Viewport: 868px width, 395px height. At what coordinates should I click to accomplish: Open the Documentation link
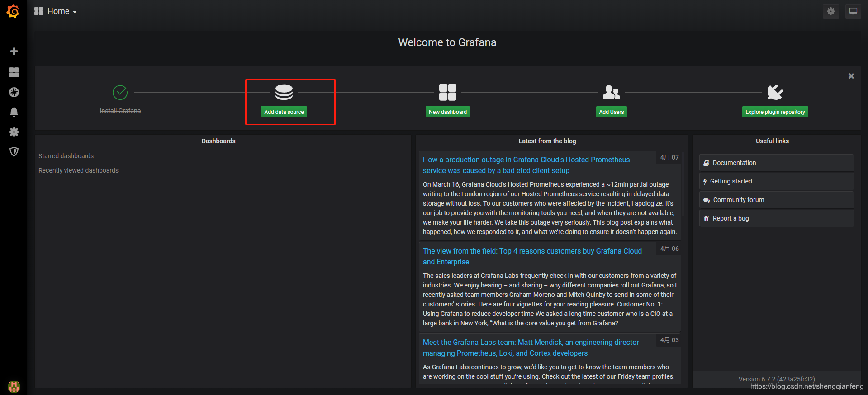(777, 163)
